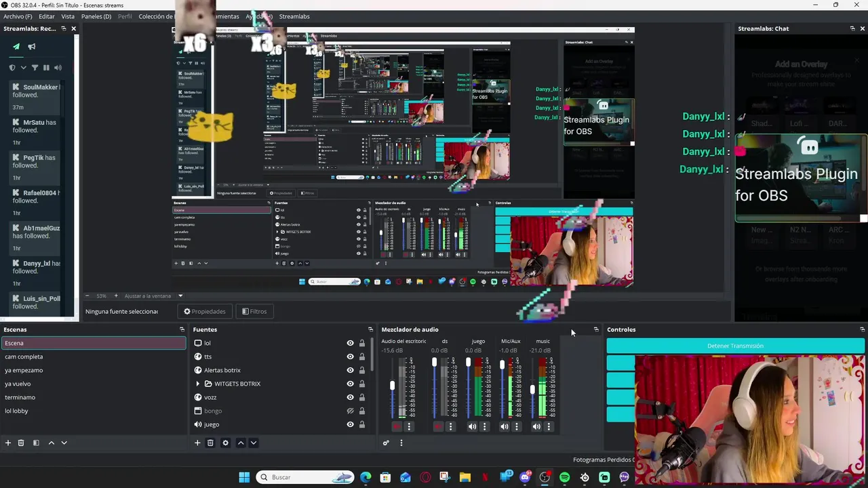
Task: Open the funnel filter in Recent Events
Action: (35, 68)
